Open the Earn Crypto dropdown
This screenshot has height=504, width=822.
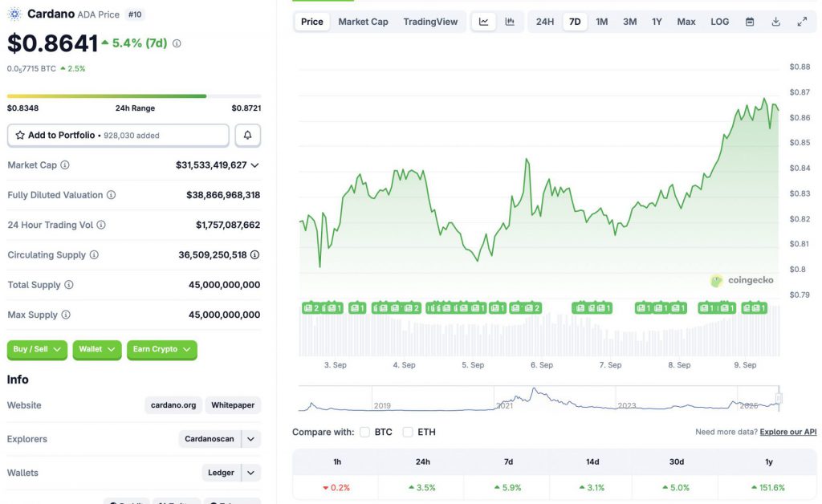coord(162,349)
